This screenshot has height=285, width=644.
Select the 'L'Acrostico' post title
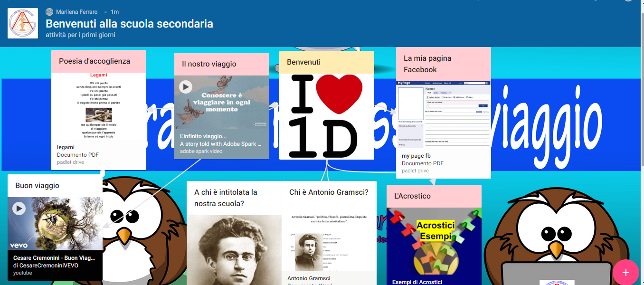click(x=412, y=196)
